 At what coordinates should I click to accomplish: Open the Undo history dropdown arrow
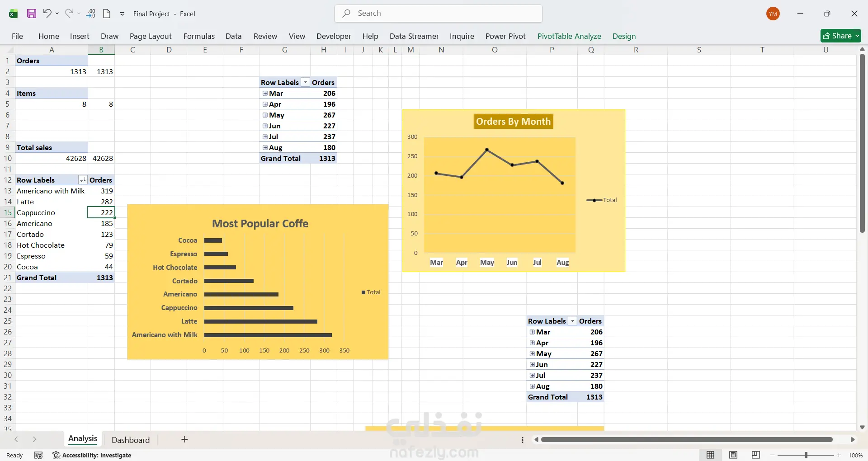pos(57,14)
